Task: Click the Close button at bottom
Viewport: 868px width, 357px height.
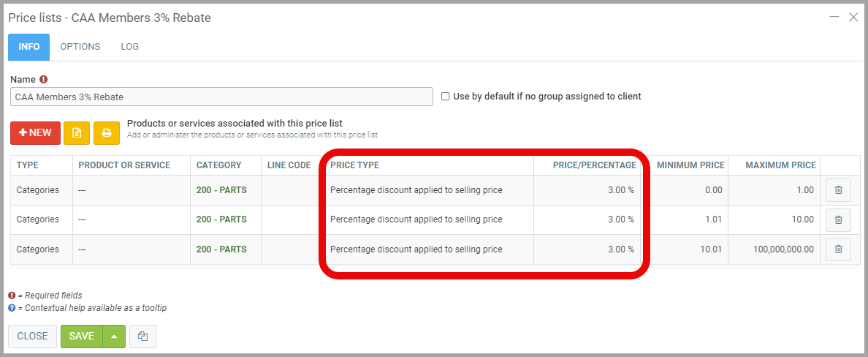Action: [32, 337]
